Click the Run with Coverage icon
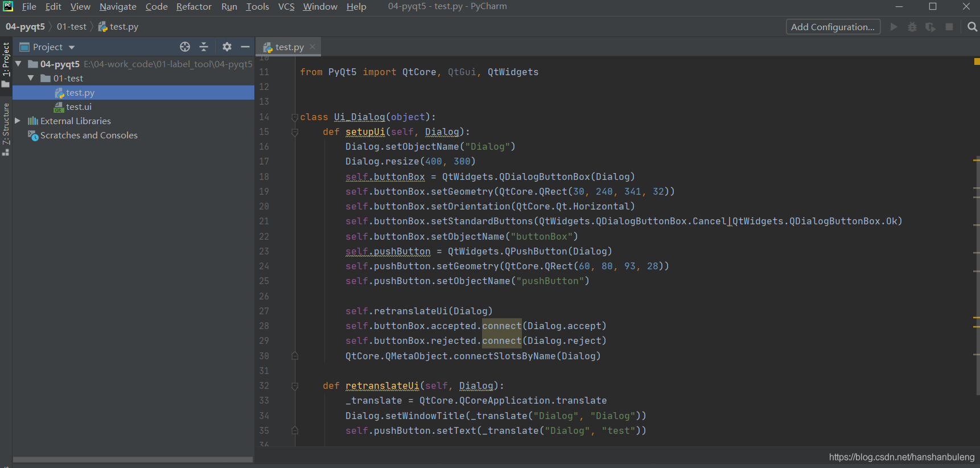 click(930, 27)
